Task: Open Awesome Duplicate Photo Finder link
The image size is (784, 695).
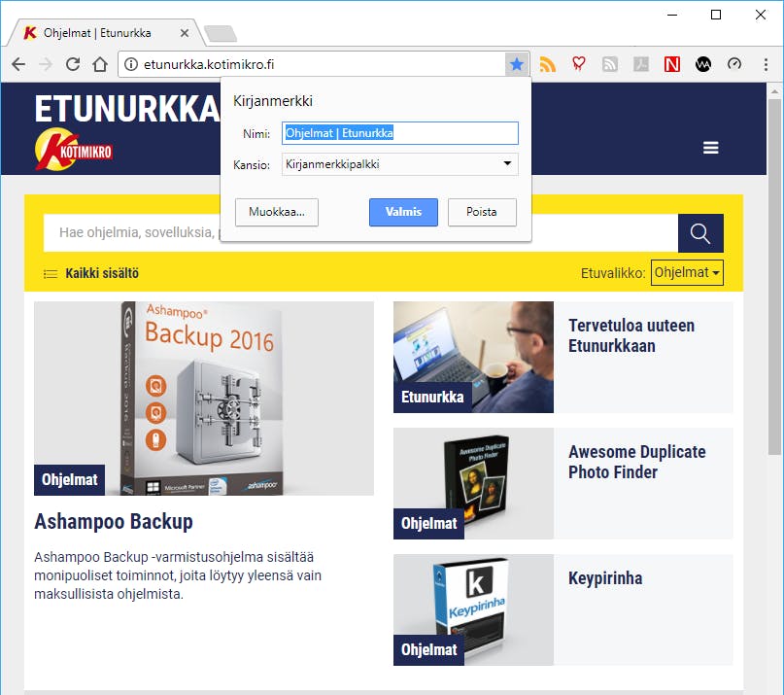Action: 637,462
